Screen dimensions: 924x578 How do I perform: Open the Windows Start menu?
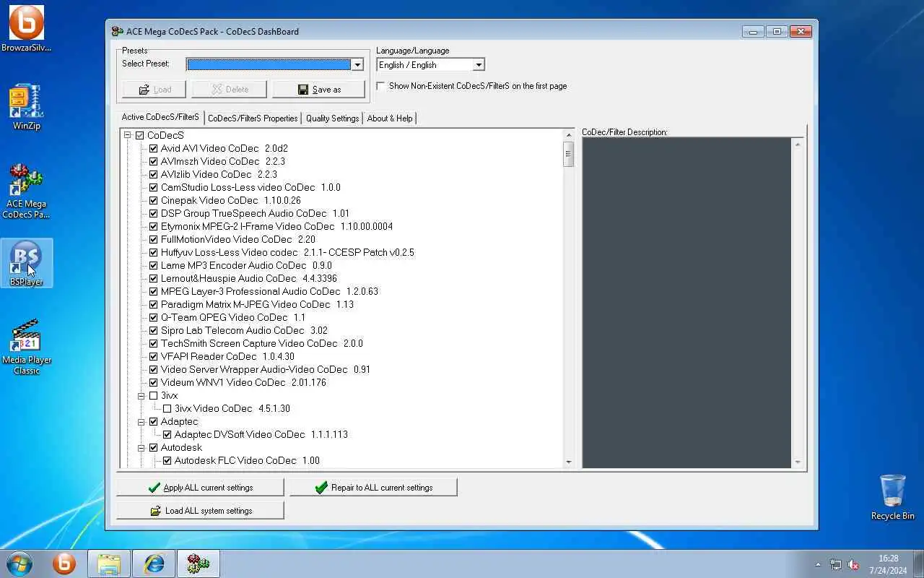(19, 564)
